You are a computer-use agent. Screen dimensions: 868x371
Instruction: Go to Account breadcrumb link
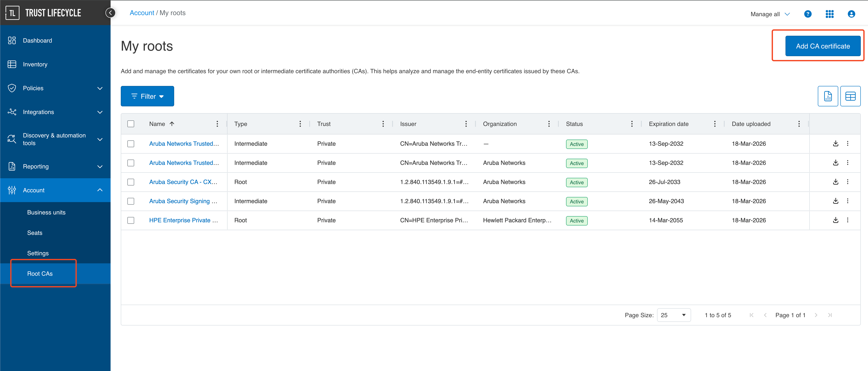[142, 13]
